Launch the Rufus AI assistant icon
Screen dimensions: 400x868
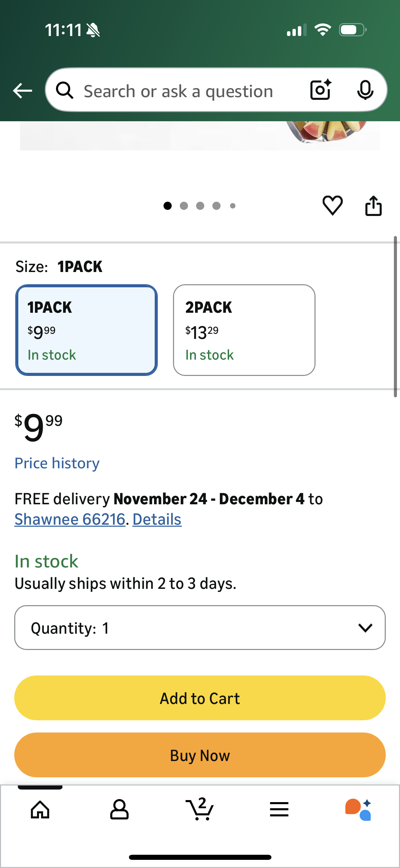click(x=358, y=810)
